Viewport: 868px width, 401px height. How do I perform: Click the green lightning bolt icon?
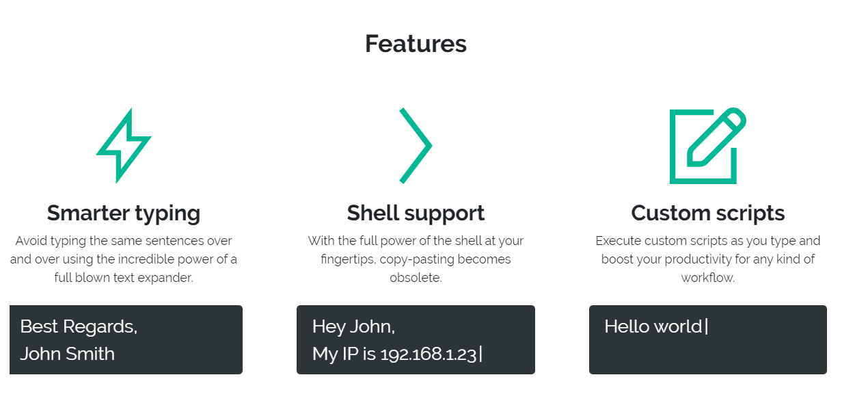(x=124, y=145)
